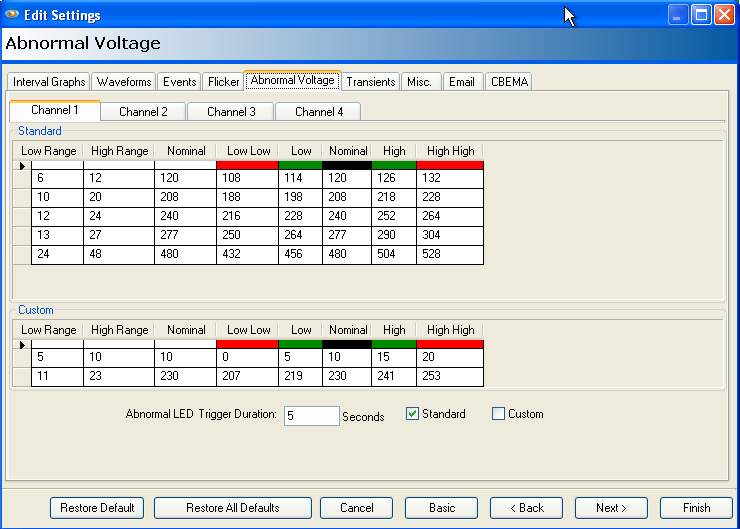Viewport: 740px width, 529px height.
Task: Go to previous page with Back
Action: 527,508
